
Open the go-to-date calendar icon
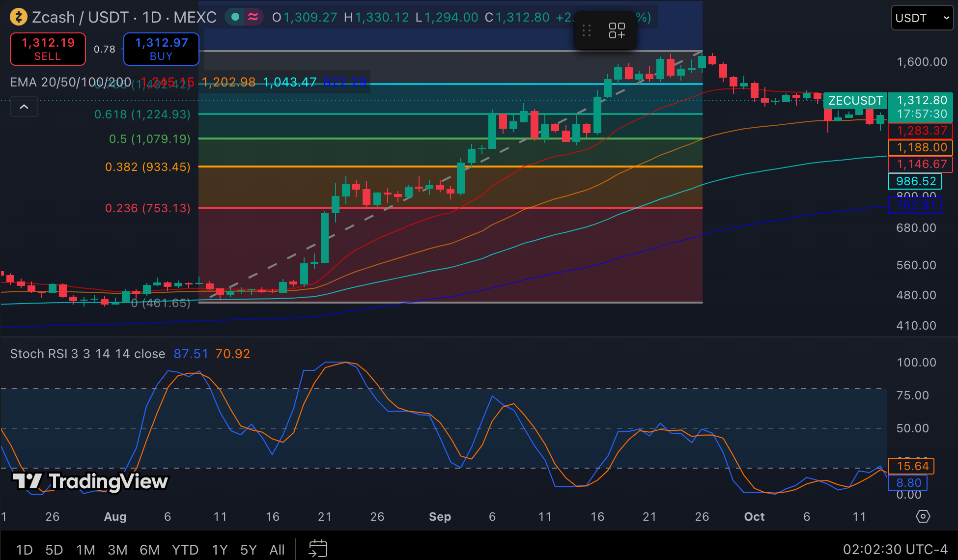(x=318, y=549)
